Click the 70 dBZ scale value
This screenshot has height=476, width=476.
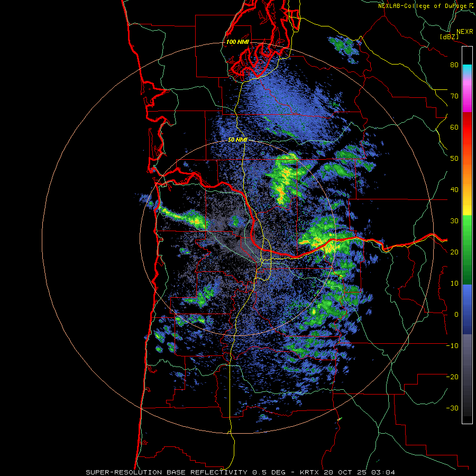click(454, 96)
